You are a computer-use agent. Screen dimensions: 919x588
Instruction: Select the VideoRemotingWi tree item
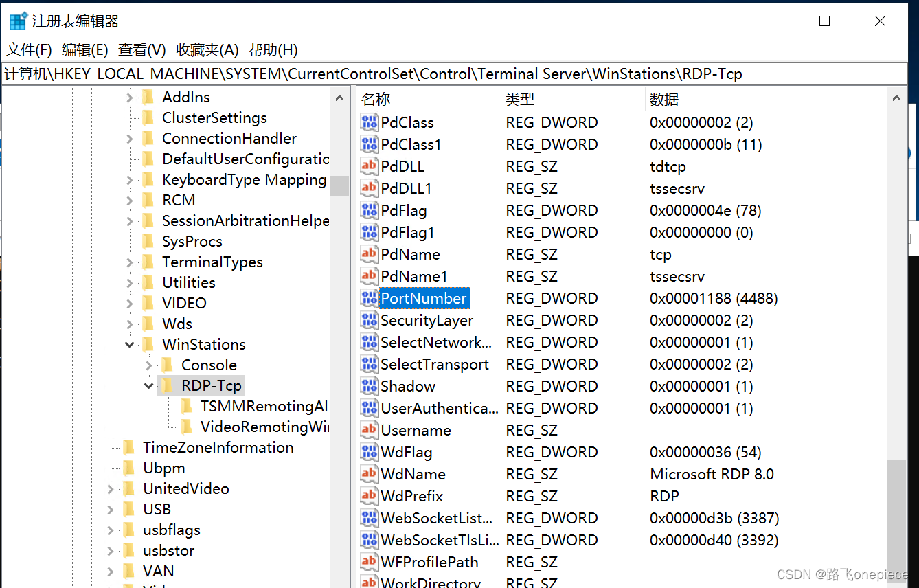pyautogui.click(x=264, y=427)
